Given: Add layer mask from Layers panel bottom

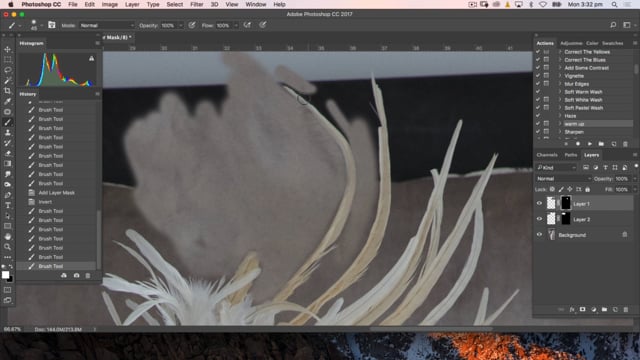Looking at the screenshot, I should pos(582,309).
